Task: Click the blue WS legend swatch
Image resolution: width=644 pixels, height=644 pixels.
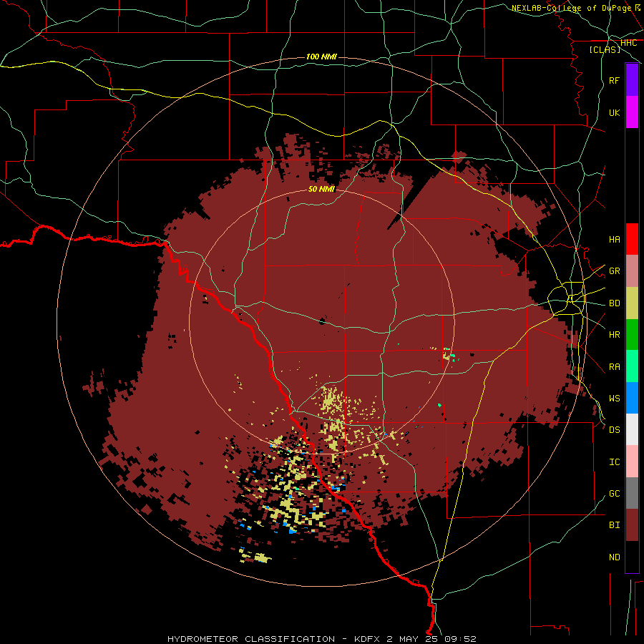Action: point(632,398)
